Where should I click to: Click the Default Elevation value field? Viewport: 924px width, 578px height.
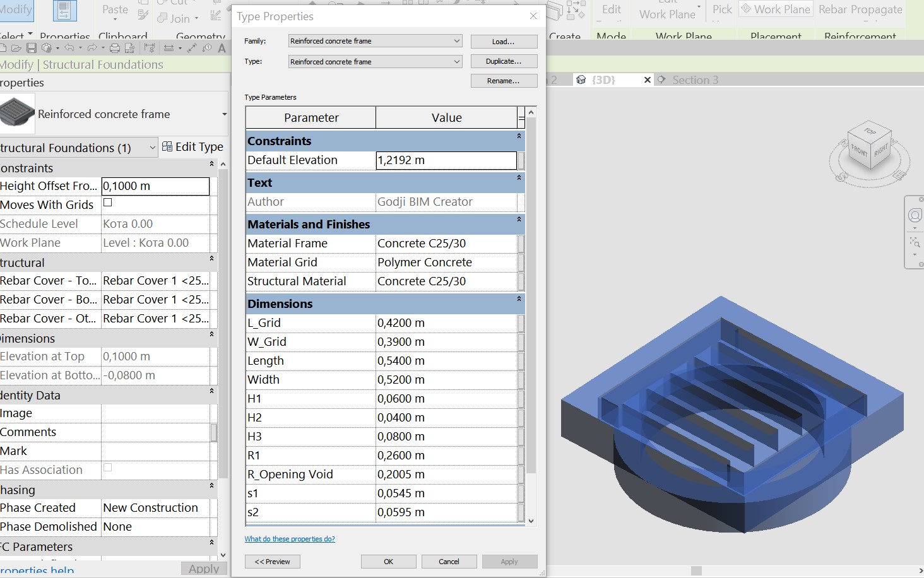click(x=446, y=160)
